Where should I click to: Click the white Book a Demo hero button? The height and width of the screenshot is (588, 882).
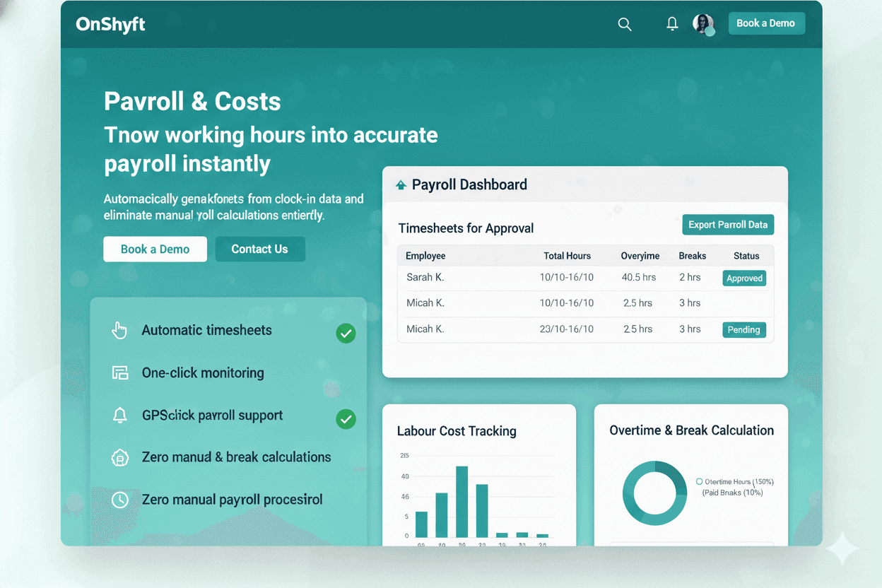(x=155, y=249)
